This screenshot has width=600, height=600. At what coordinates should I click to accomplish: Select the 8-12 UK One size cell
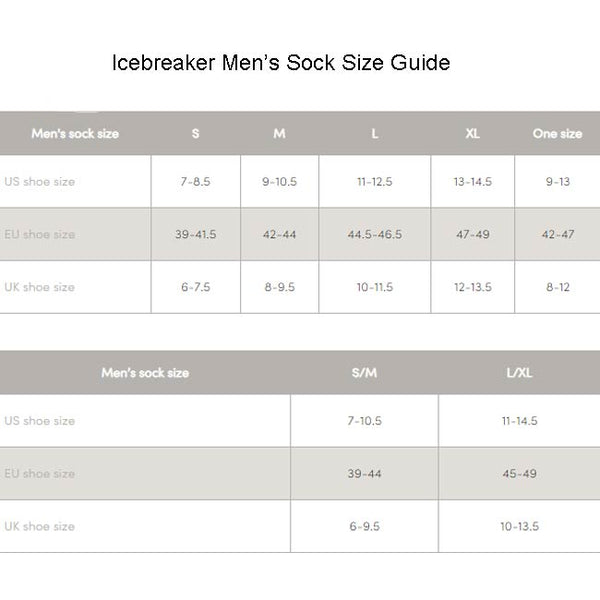point(557,288)
